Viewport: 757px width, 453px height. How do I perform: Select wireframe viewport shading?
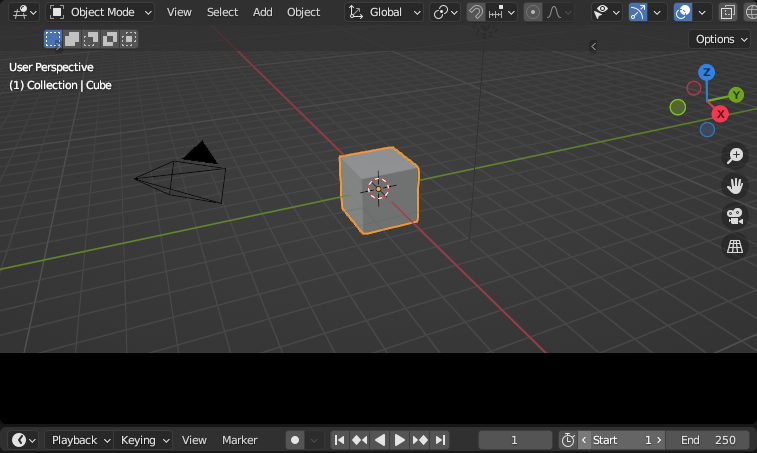750,12
